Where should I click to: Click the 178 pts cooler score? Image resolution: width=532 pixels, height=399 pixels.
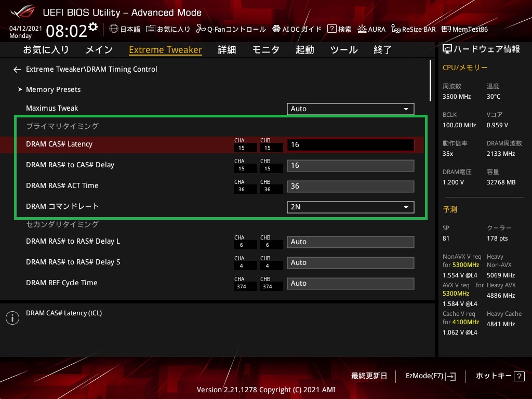point(497,238)
